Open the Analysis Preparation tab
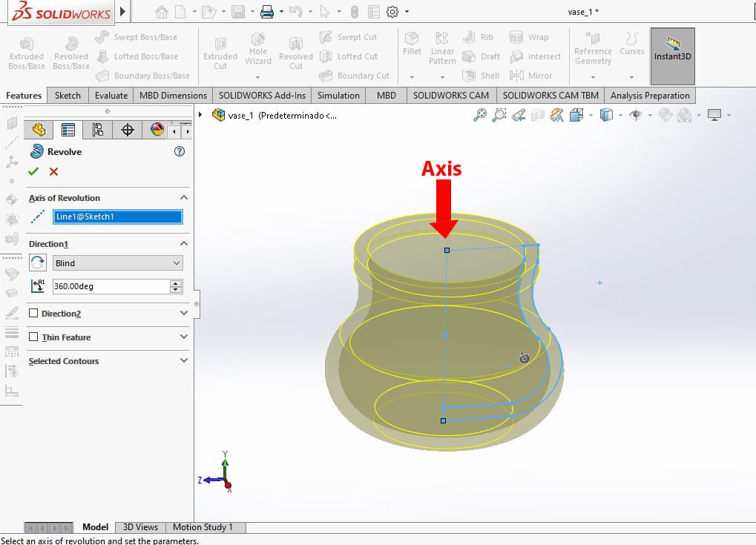Viewport: 756px width, 545px height. pyautogui.click(x=650, y=96)
